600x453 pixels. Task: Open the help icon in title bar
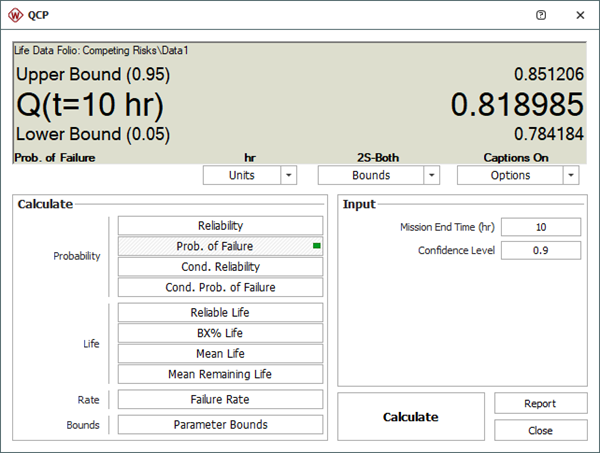point(541,15)
